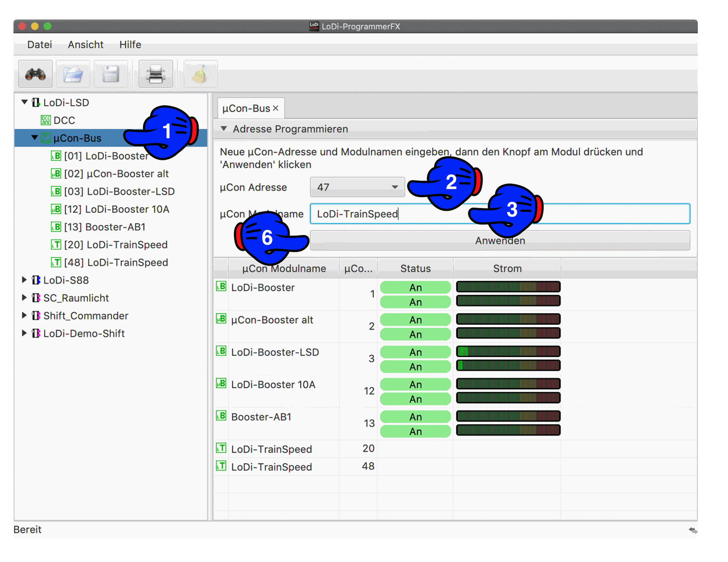Click table icon of LoDi-Booster row
Screen dimensions: 728x562
pos(221,286)
